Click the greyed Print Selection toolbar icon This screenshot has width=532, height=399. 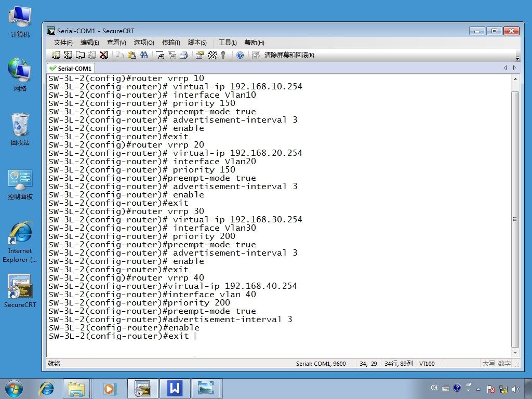(172, 55)
